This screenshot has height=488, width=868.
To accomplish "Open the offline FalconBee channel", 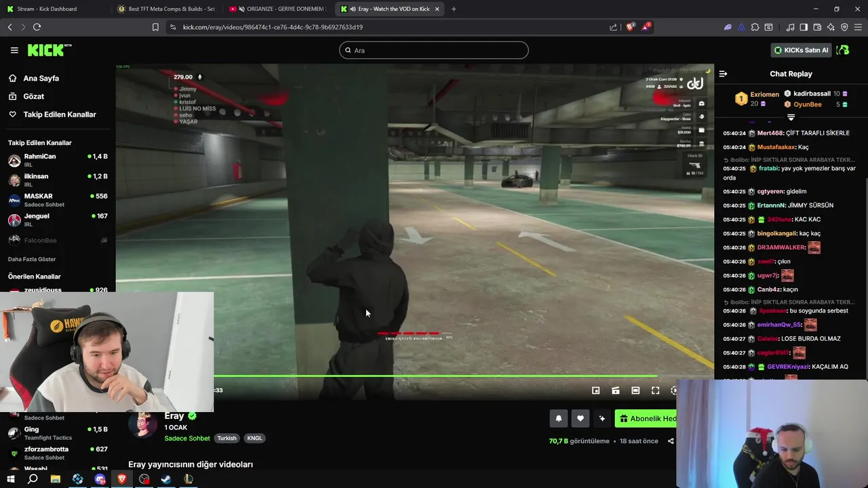I will pos(58,240).
